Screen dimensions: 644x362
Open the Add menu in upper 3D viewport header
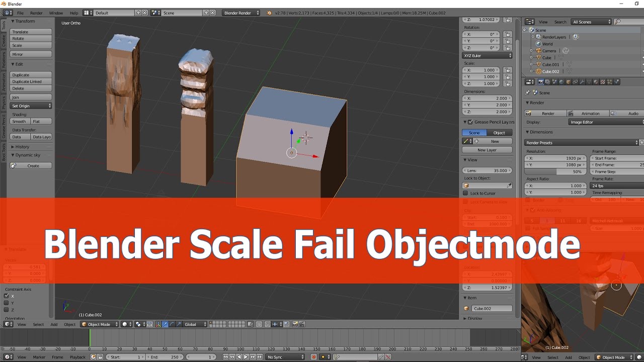54,324
